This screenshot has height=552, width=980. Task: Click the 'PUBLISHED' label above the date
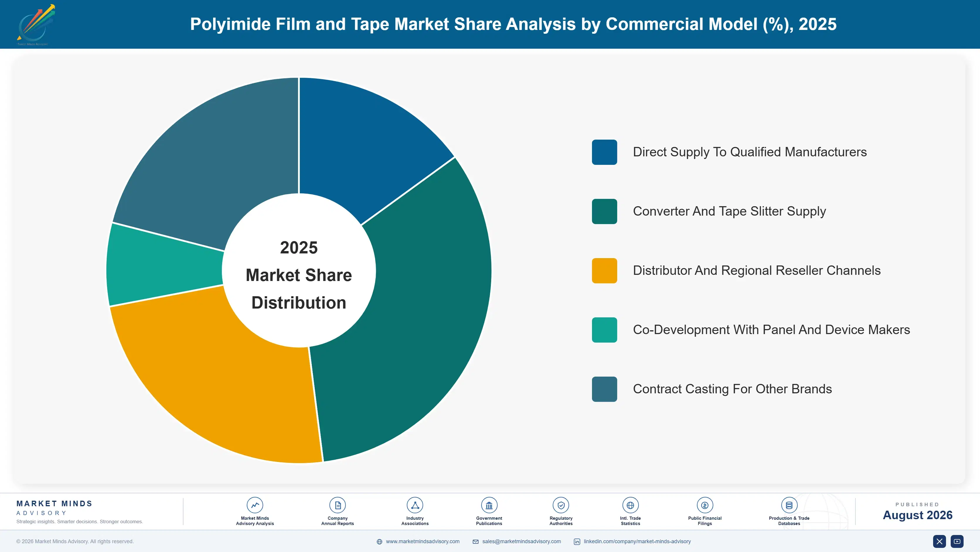pyautogui.click(x=917, y=504)
